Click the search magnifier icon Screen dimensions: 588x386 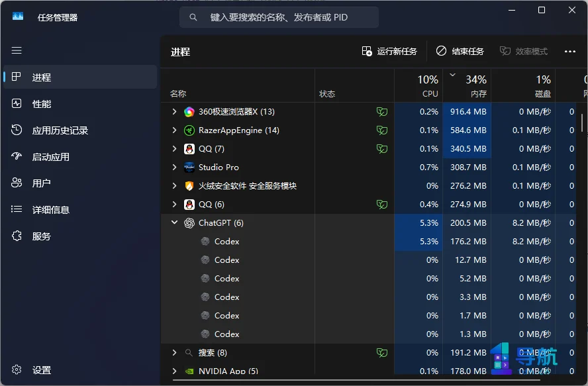[193, 17]
